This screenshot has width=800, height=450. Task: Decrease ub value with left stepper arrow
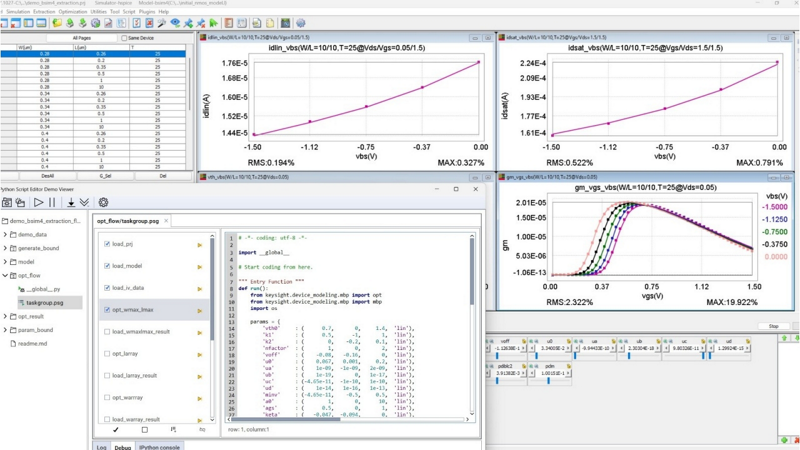tap(621, 348)
